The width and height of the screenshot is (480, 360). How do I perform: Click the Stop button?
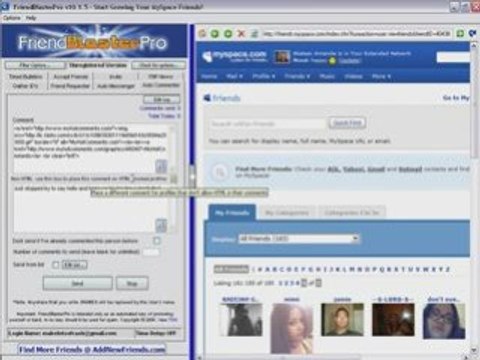point(132,283)
